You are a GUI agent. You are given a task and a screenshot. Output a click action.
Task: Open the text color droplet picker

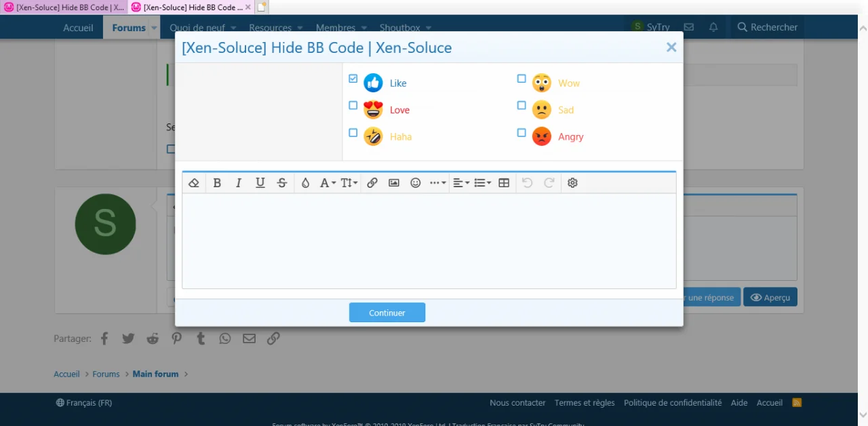pyautogui.click(x=306, y=182)
